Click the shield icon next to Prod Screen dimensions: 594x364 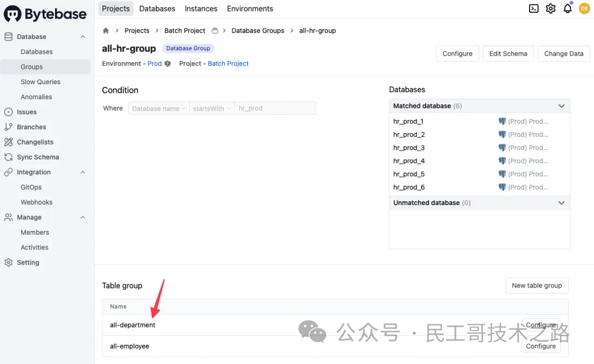(x=167, y=64)
